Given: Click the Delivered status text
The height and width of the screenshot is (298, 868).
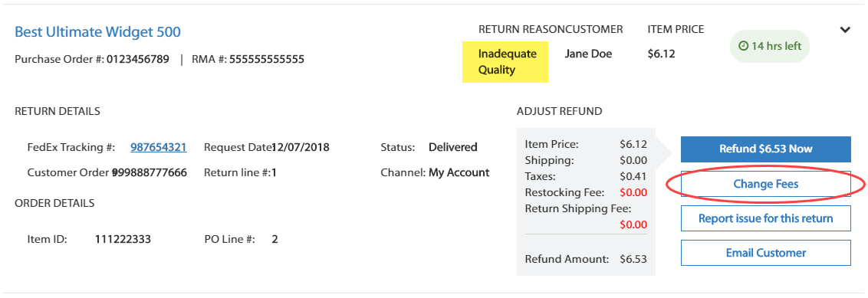Looking at the screenshot, I should 453,147.
